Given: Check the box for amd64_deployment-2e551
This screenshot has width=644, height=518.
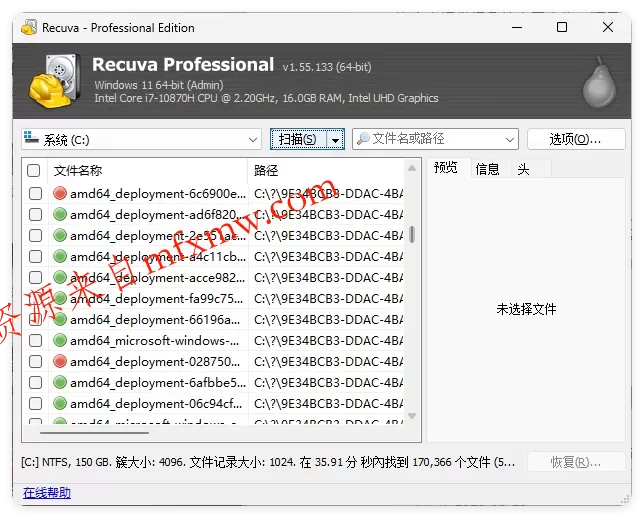Looking at the screenshot, I should click(36, 235).
